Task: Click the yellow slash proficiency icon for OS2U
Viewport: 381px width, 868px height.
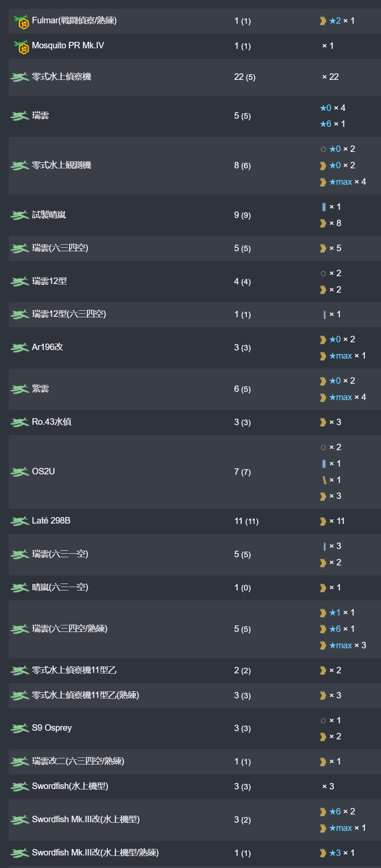Action: click(324, 480)
